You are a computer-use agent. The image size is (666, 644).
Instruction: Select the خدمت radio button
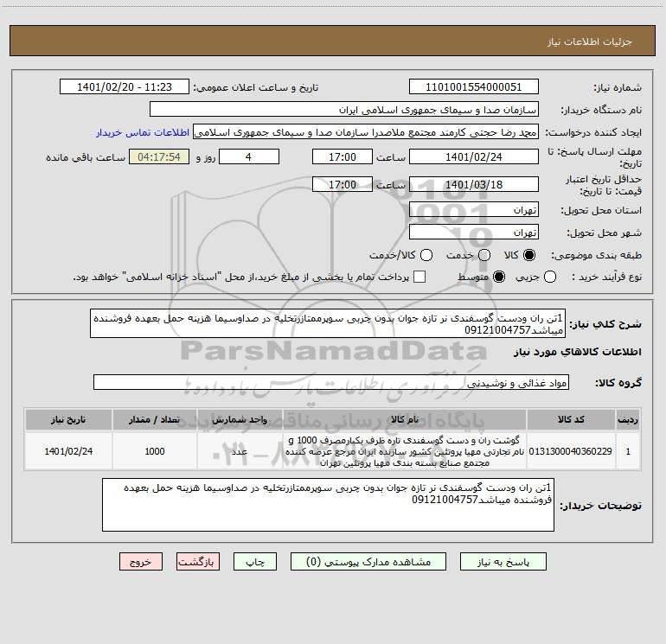(484, 255)
